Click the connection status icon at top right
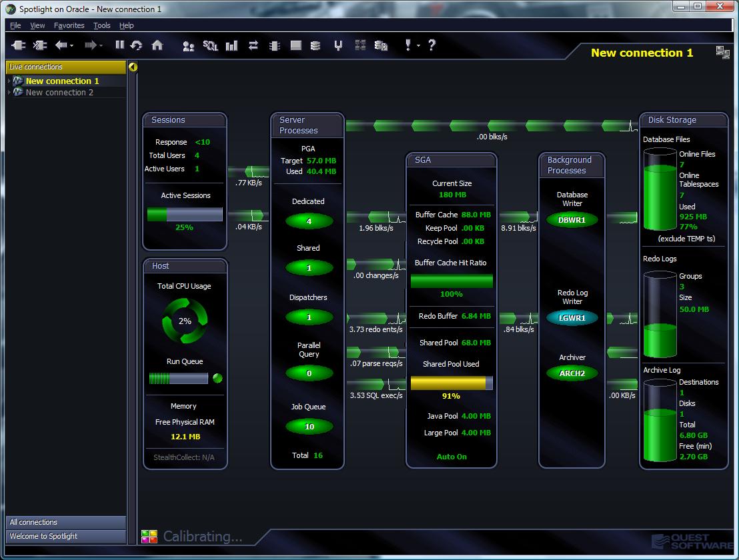 click(722, 52)
